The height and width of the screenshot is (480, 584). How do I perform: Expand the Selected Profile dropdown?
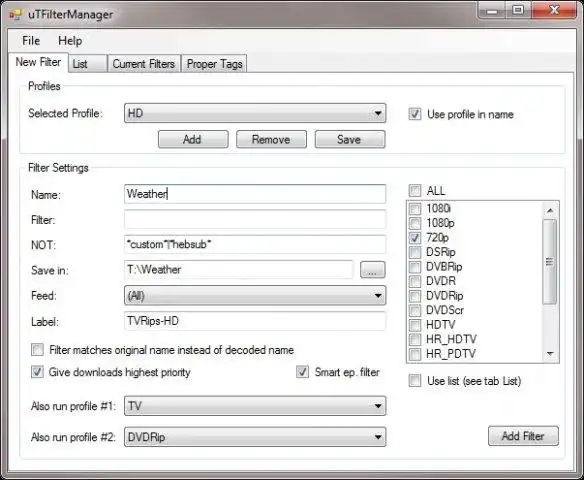tap(255, 113)
